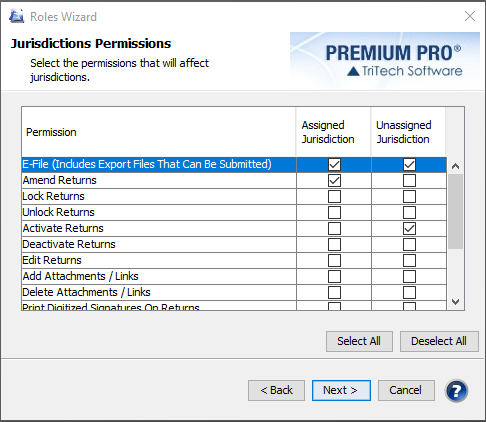486x422 pixels.
Task: Click the Premium Pro TriTech Software logo
Action: pyautogui.click(x=385, y=60)
